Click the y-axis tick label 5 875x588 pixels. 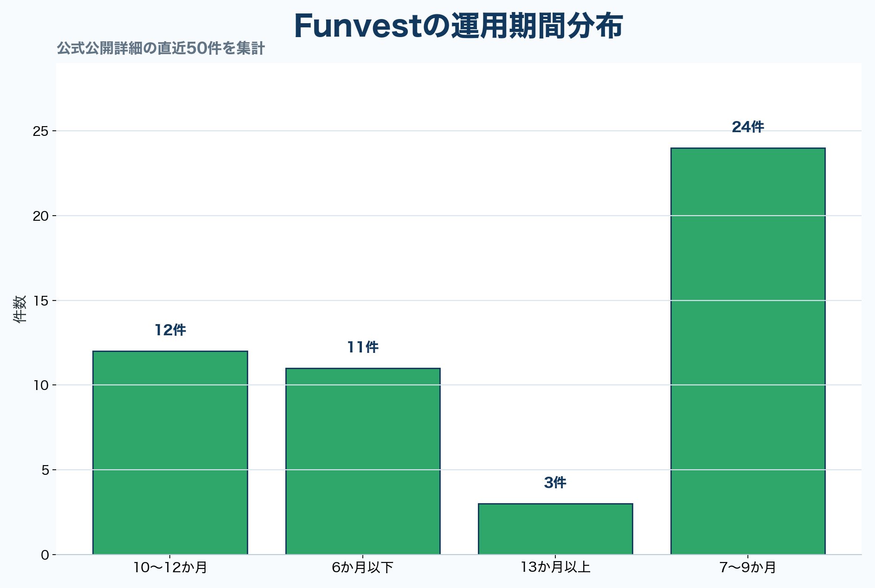tap(45, 470)
